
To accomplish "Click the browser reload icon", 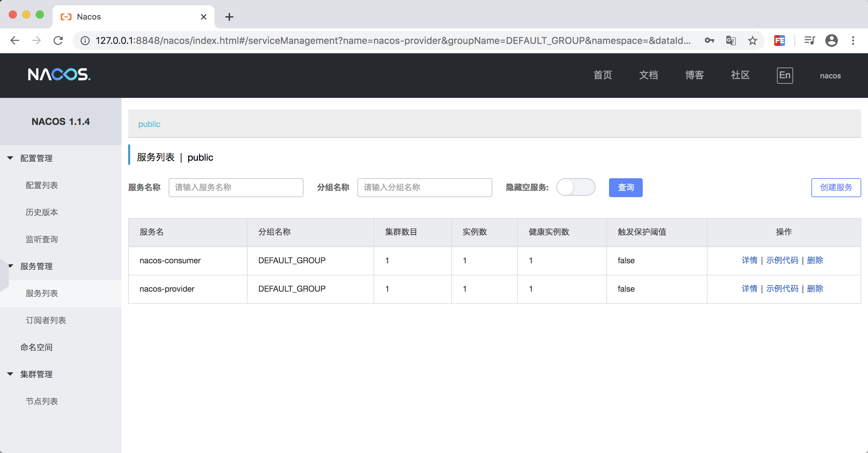I will tap(58, 41).
